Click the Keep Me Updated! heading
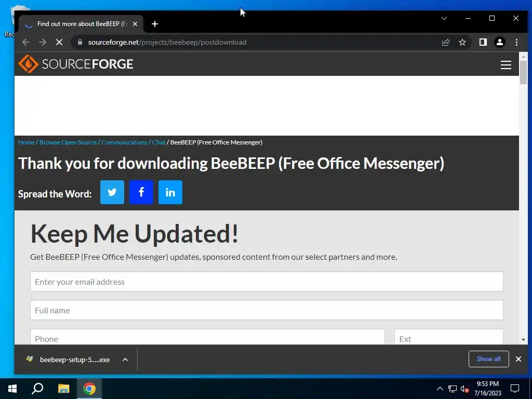The width and height of the screenshot is (532, 399). [135, 234]
